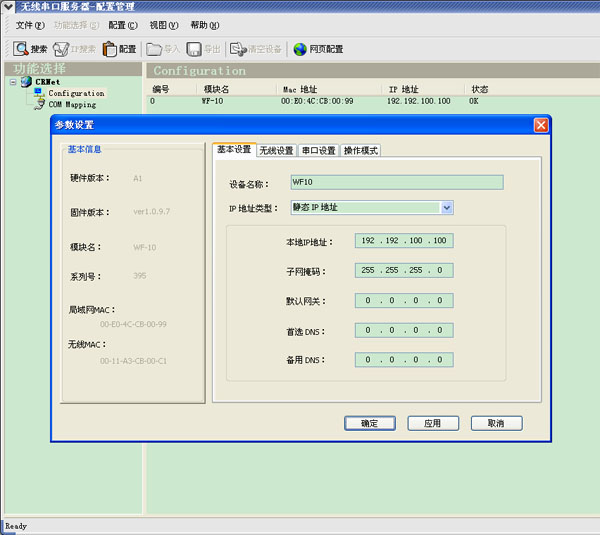Open the IP地址类型 dropdown arrow

[x=447, y=208]
